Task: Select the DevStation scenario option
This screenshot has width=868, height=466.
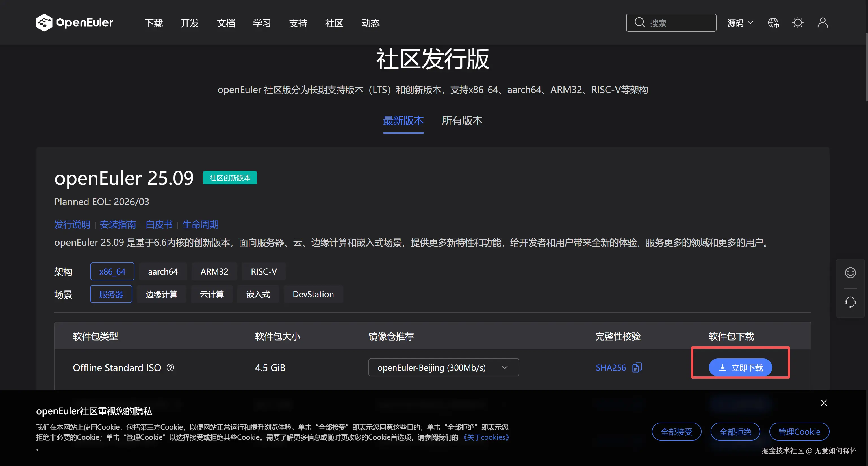Action: point(313,294)
